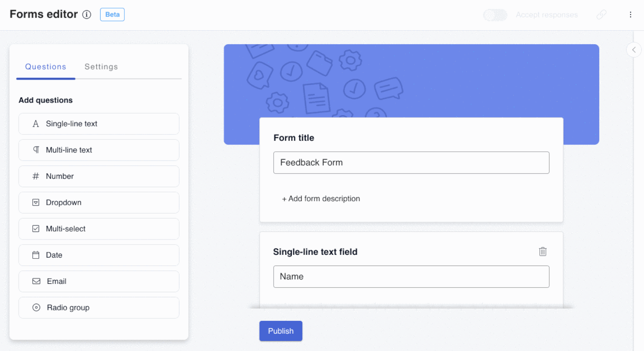Toggle the Accept responses switch

pyautogui.click(x=495, y=15)
